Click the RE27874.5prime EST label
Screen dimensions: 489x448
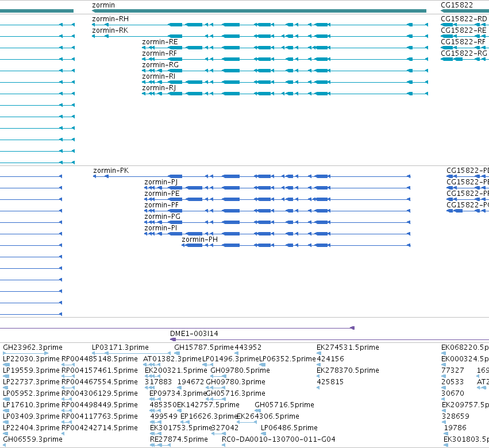(179, 439)
